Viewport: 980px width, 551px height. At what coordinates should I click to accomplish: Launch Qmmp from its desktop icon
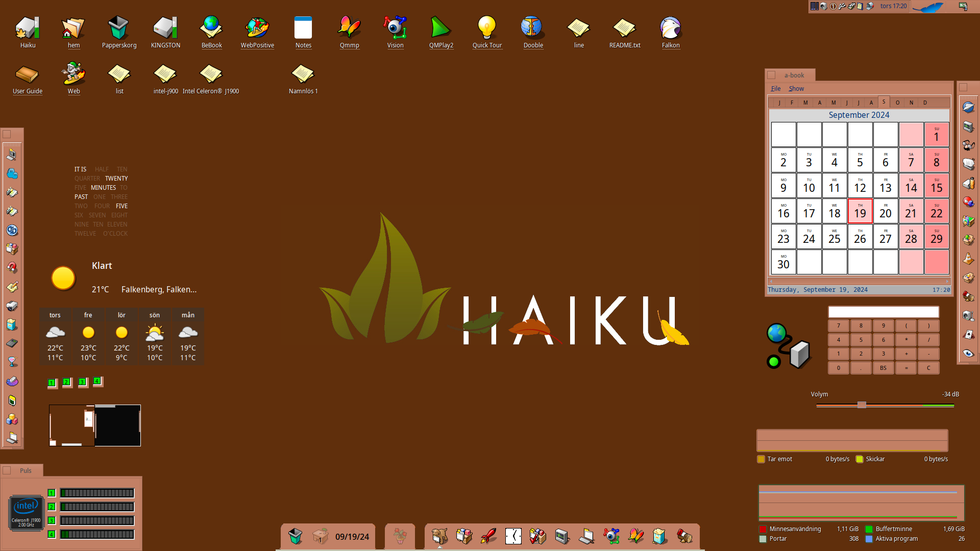[349, 28]
